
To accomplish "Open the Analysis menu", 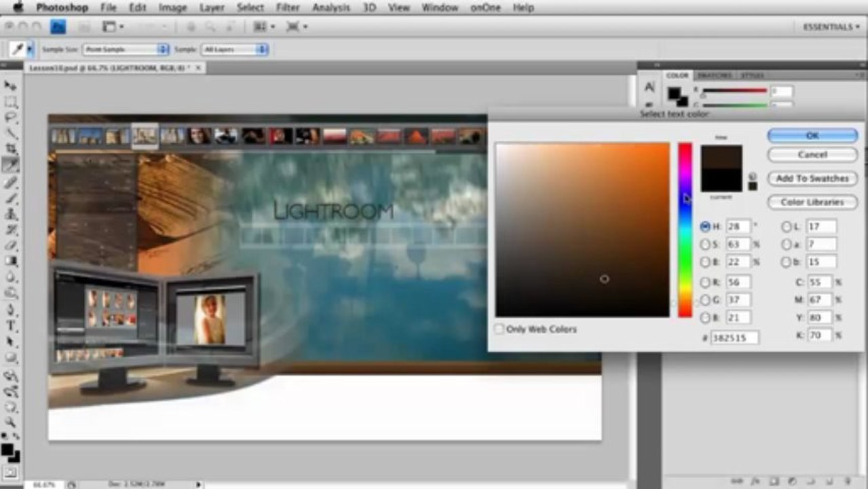I will point(331,7).
